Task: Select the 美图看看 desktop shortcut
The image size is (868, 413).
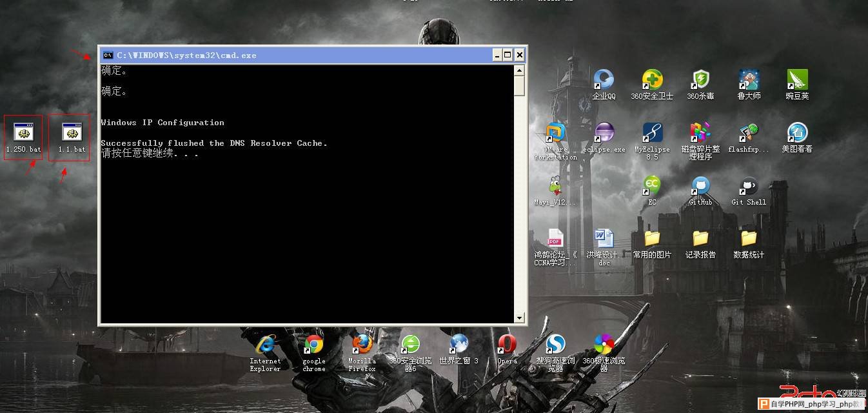Action: click(x=797, y=133)
